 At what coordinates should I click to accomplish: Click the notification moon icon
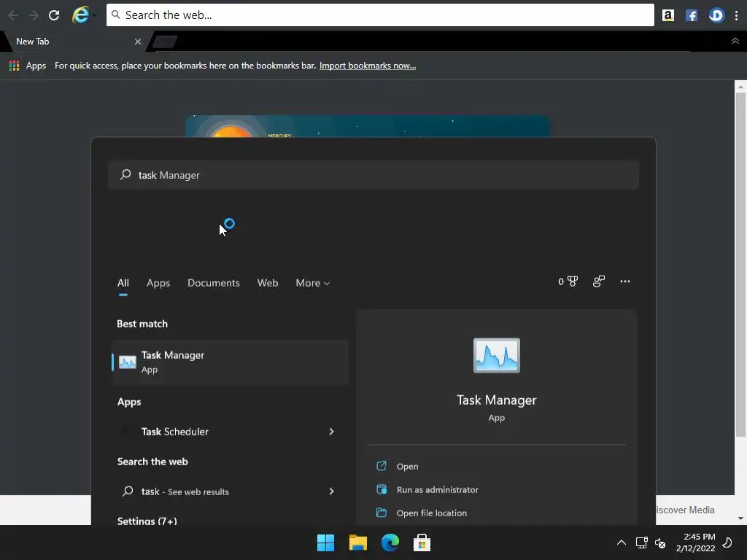click(x=727, y=542)
